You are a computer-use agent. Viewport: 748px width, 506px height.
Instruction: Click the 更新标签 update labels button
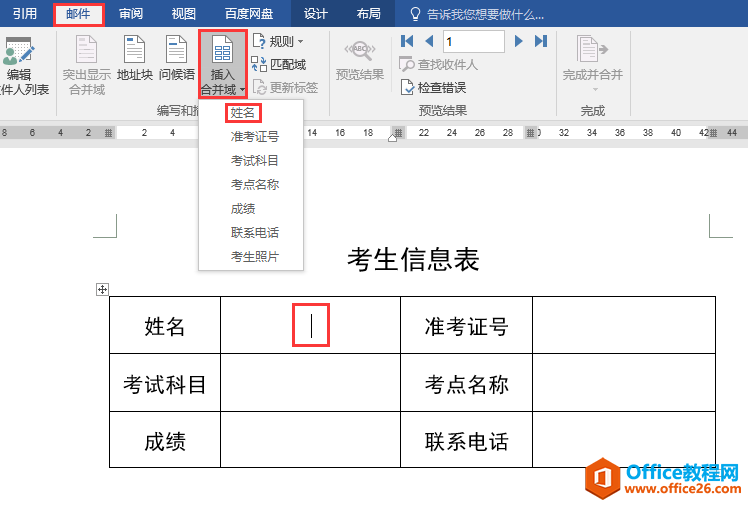coord(285,87)
